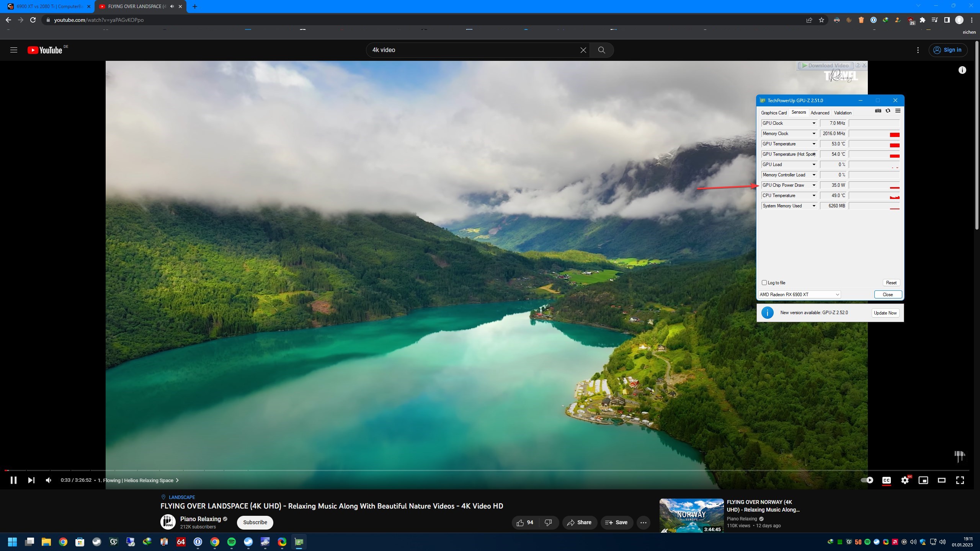980x551 pixels.
Task: Switch to the Advanced tab
Action: pos(820,113)
